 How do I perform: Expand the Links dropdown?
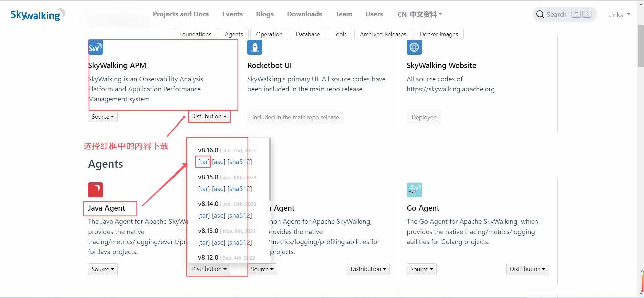point(619,15)
